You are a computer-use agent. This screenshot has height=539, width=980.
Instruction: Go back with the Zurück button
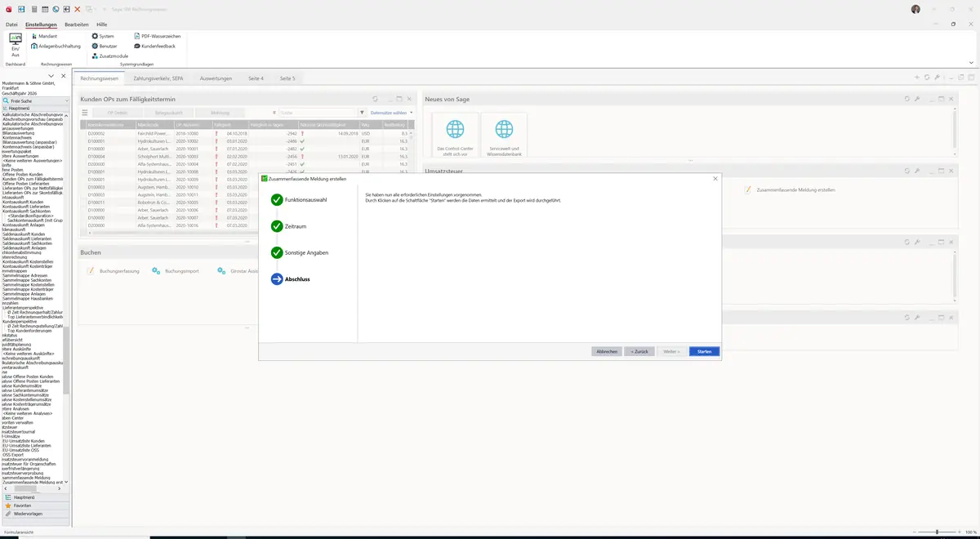click(639, 351)
